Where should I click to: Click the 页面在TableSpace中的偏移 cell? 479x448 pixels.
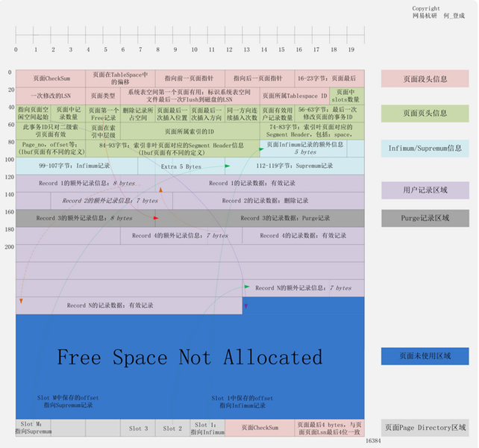click(x=120, y=78)
